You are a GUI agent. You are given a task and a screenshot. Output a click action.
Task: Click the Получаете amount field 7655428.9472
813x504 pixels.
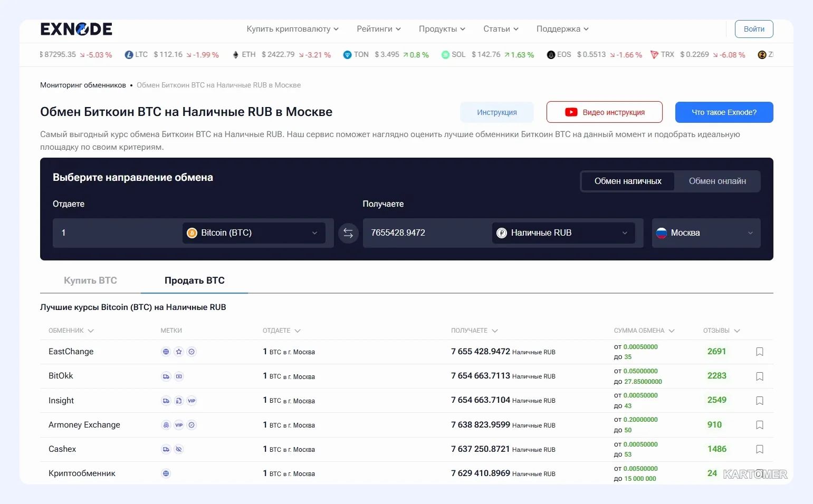426,233
